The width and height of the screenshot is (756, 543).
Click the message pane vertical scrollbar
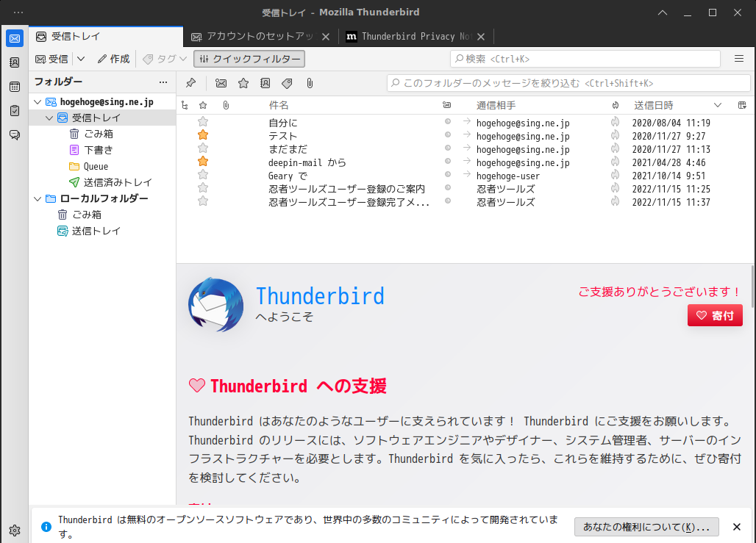coord(752,286)
